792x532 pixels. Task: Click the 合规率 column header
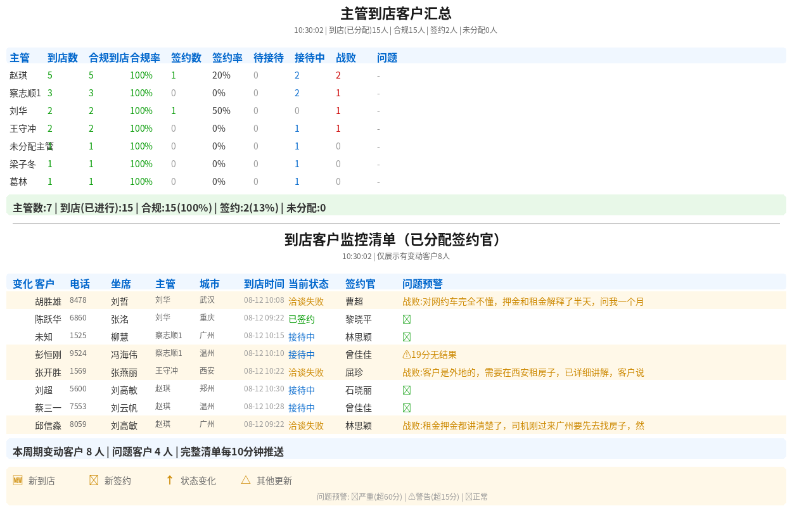145,58
